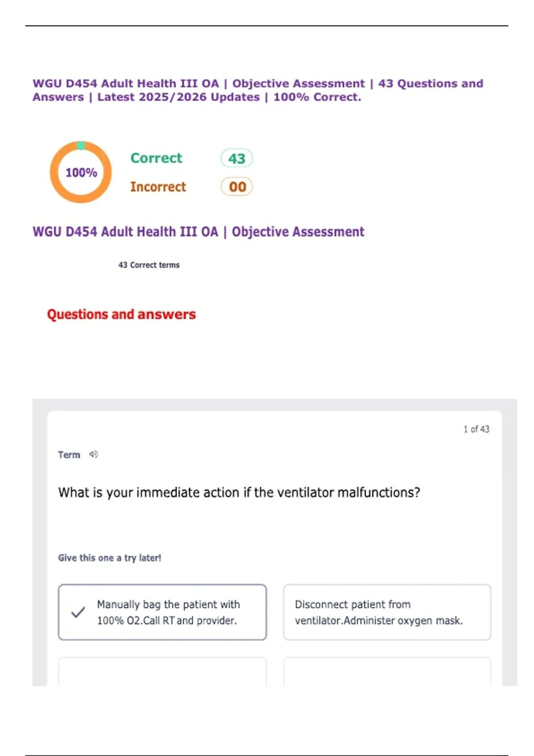Click the 'Correct' green label

click(156, 158)
